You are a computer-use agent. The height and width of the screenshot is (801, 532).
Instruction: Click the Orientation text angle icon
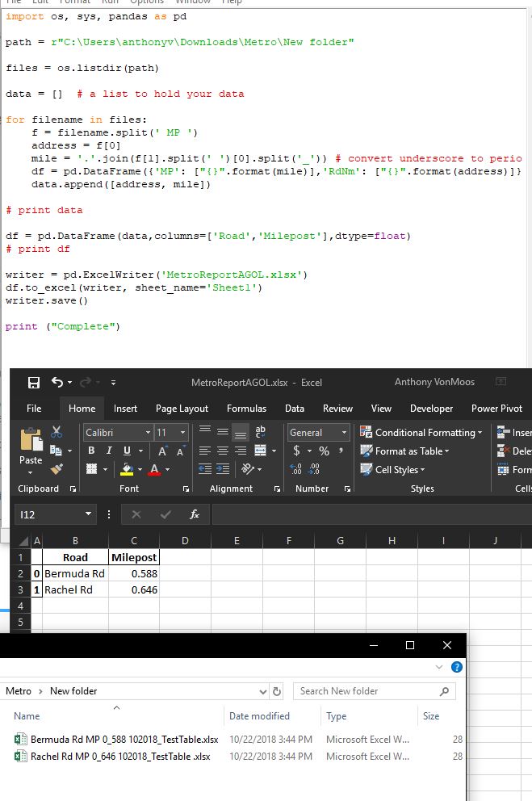click(248, 469)
